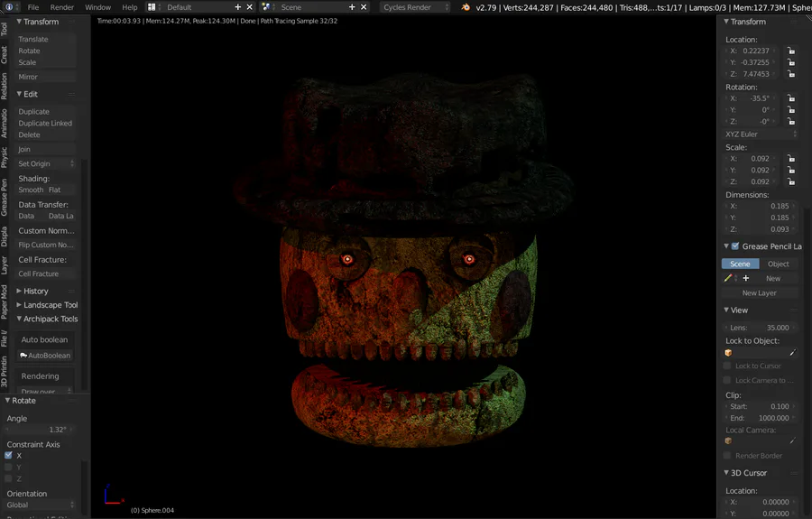Screen dimensions: 812x519
Task: Pick Lock to Object with eyedropper
Action: 793,353
